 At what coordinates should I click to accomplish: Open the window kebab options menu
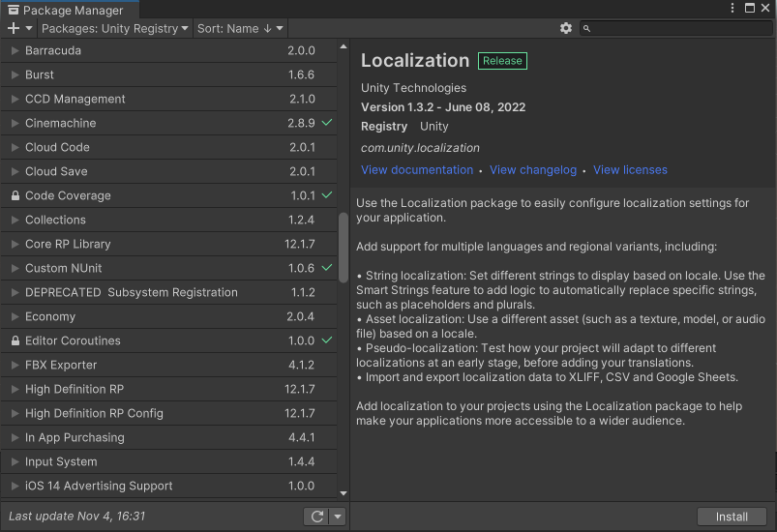click(x=732, y=8)
